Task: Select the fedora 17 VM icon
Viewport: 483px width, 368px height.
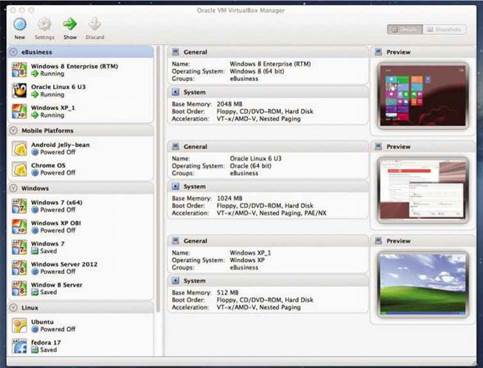Action: coord(19,346)
